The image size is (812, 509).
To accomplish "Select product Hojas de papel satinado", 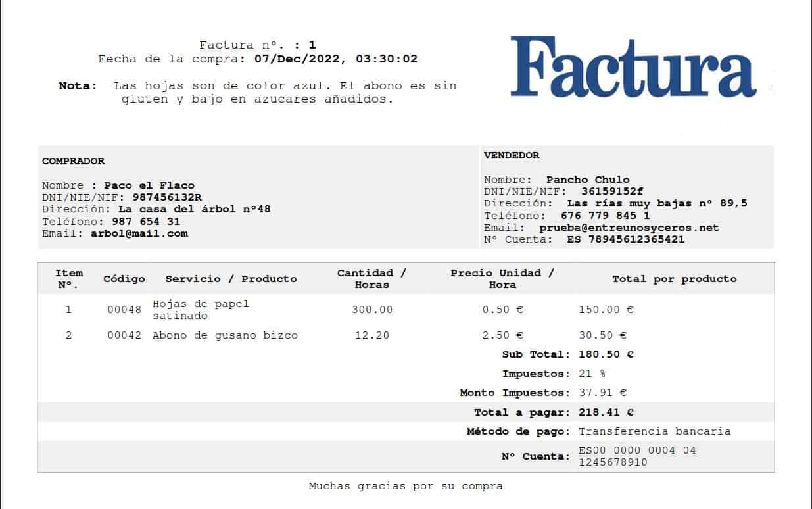I will [201, 309].
